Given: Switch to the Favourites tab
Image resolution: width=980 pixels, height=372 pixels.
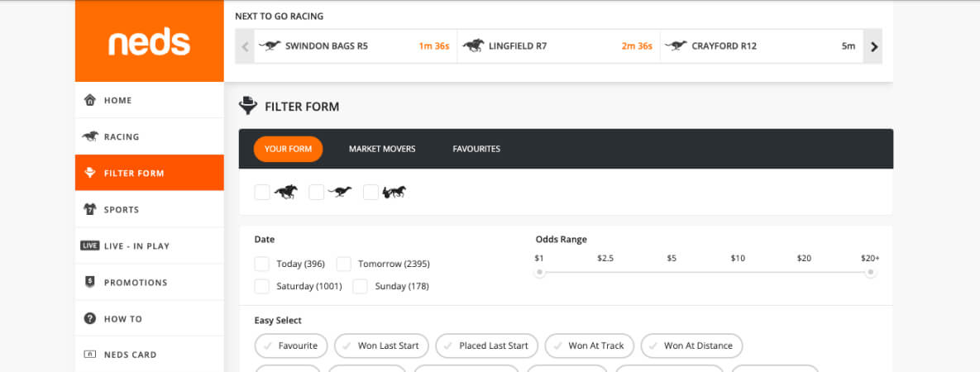Looking at the screenshot, I should point(476,149).
